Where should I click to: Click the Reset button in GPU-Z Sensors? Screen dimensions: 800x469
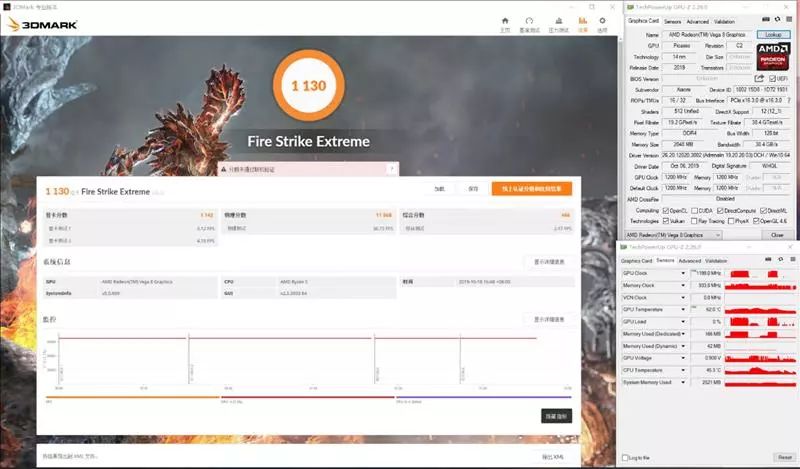784,457
